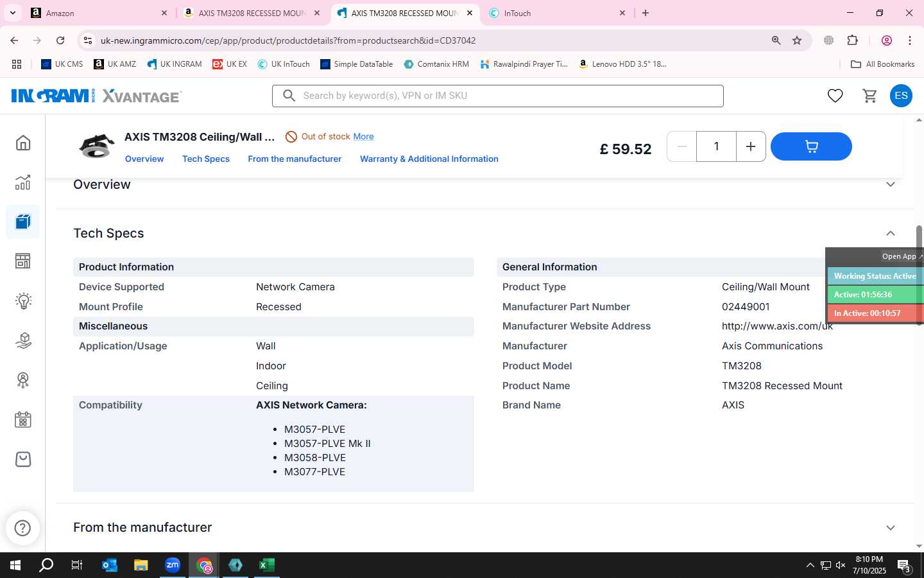Open the storefront icon in sidebar
Viewport: 924px width, 578px height.
(x=23, y=261)
